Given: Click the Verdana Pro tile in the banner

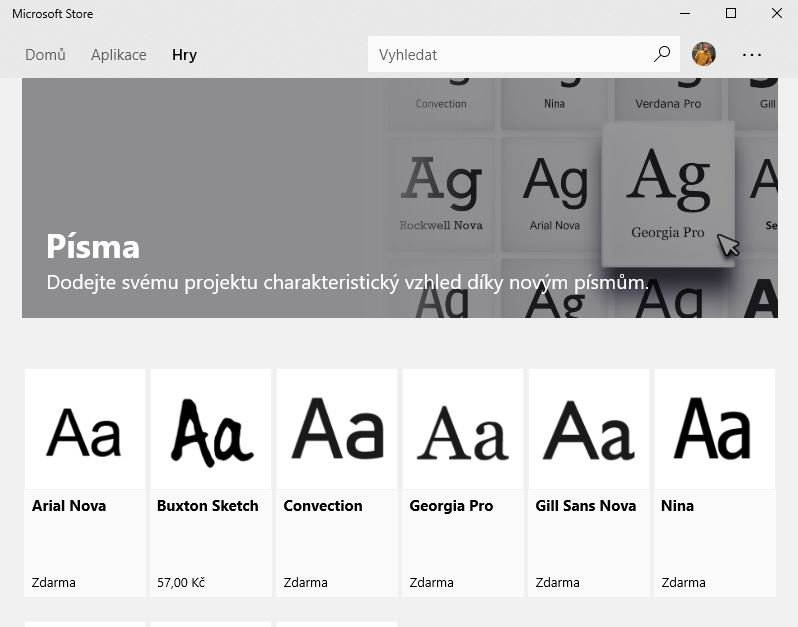Looking at the screenshot, I should (668, 103).
